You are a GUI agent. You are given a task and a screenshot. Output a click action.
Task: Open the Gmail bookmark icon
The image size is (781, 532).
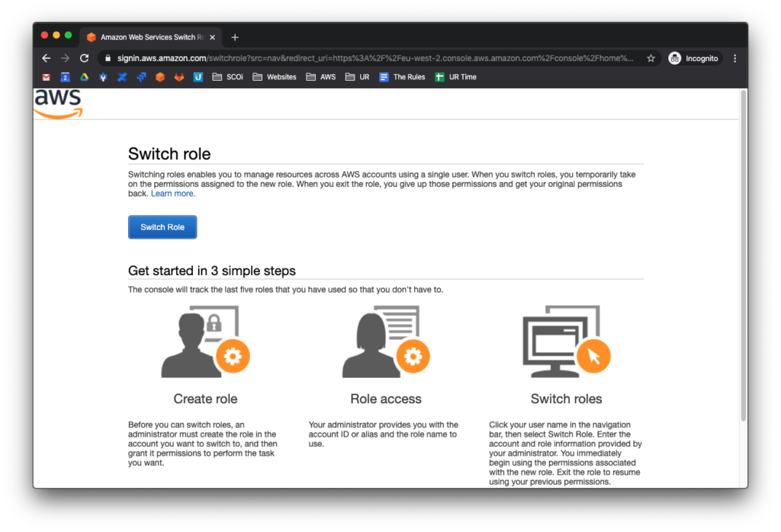47,77
